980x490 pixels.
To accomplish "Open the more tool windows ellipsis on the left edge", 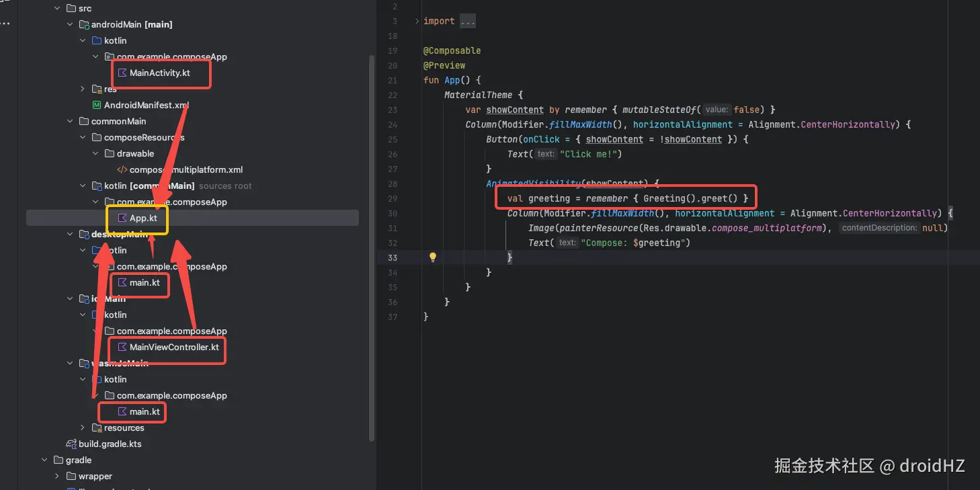I will tap(5, 24).
